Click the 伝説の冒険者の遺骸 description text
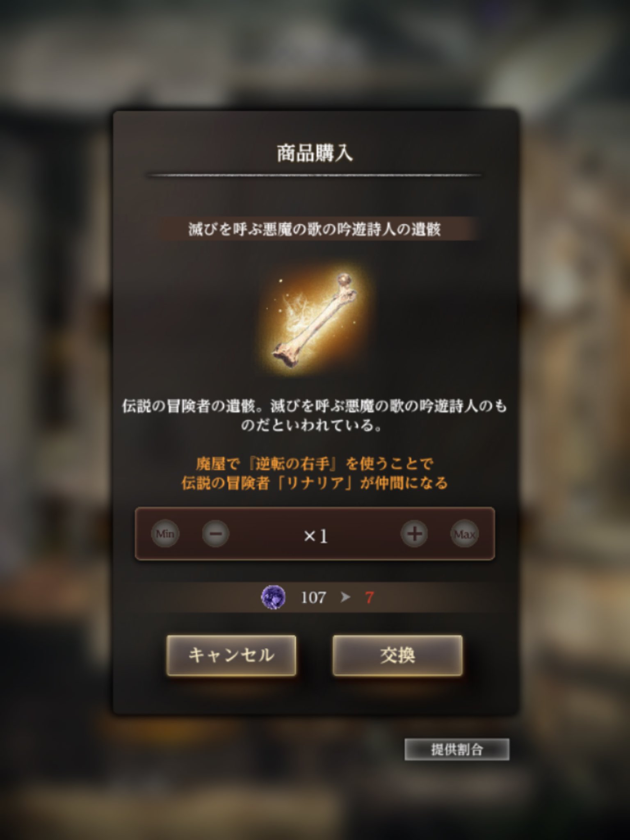The width and height of the screenshot is (630, 840). pyautogui.click(x=315, y=406)
